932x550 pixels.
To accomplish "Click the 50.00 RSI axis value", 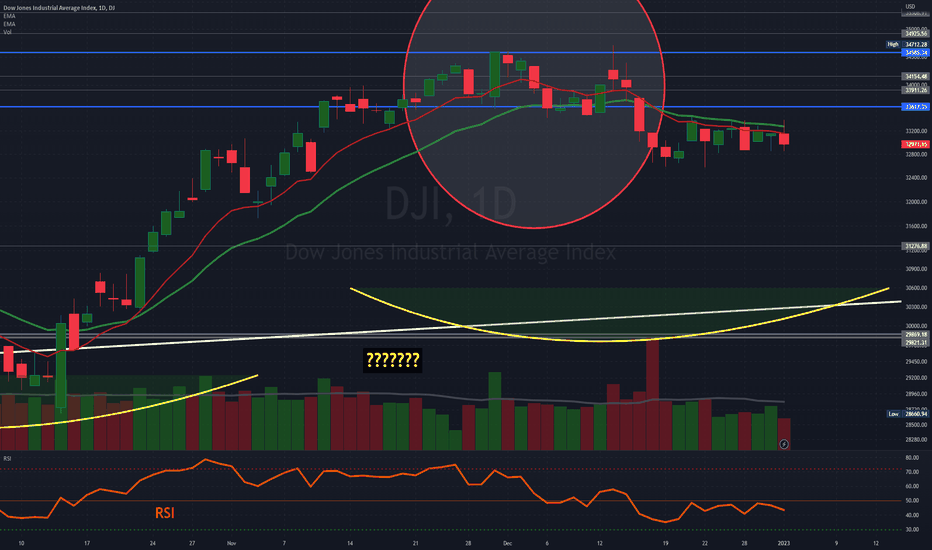I will click(x=912, y=501).
